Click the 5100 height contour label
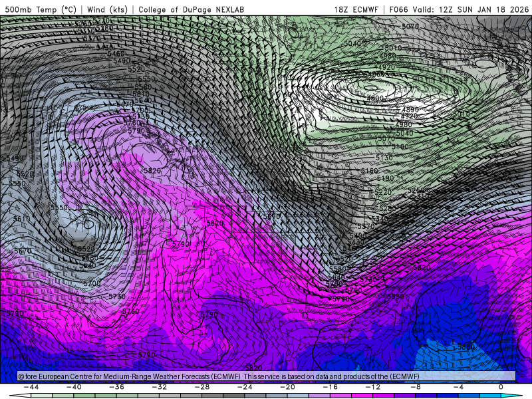 pyautogui.click(x=400, y=147)
